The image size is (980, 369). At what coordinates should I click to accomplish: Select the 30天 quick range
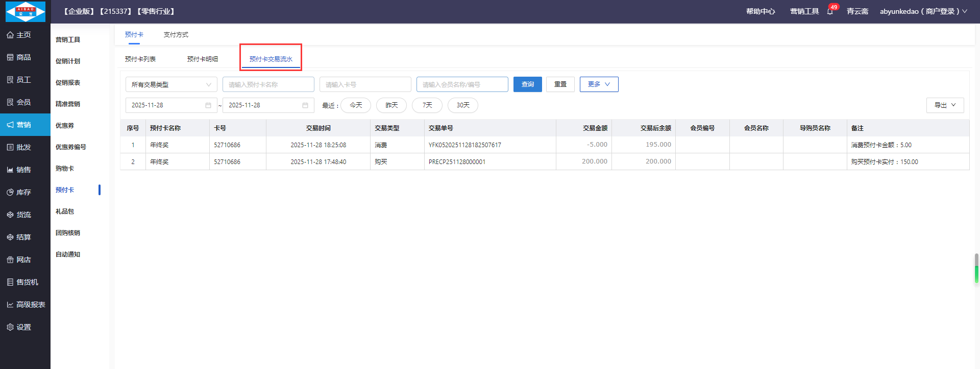[463, 105]
